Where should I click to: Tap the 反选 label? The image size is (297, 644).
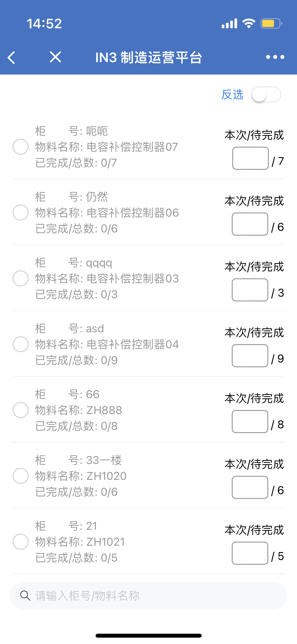pyautogui.click(x=232, y=95)
